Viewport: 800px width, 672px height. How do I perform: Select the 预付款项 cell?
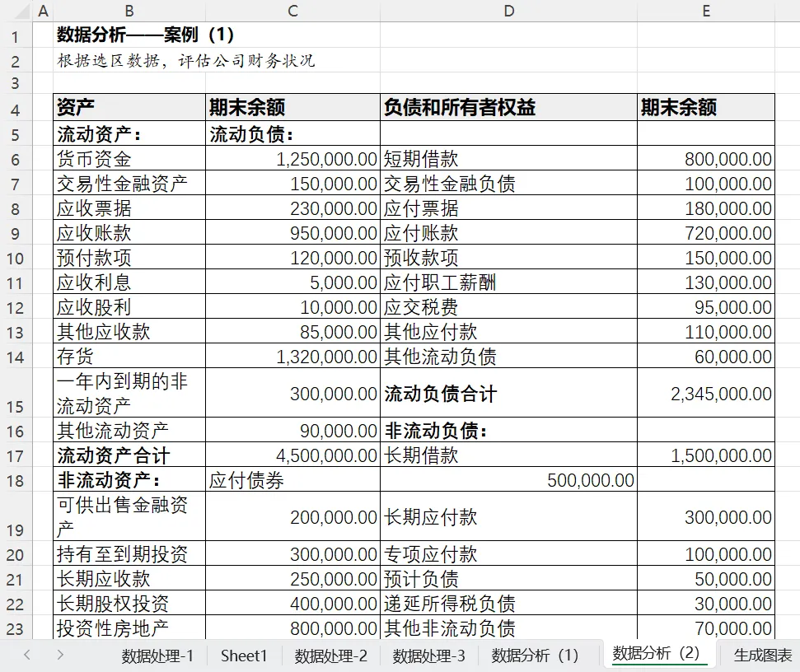click(x=129, y=258)
